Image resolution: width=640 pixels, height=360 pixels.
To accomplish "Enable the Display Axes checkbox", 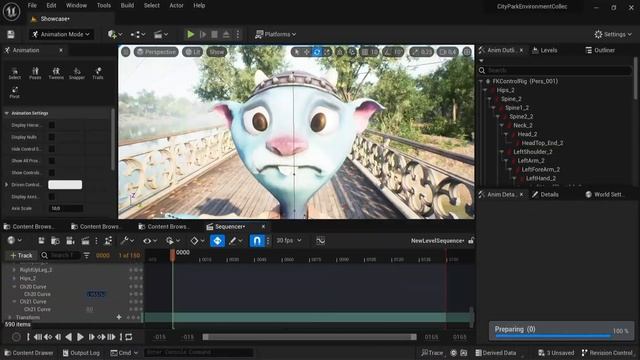I will click(52, 197).
